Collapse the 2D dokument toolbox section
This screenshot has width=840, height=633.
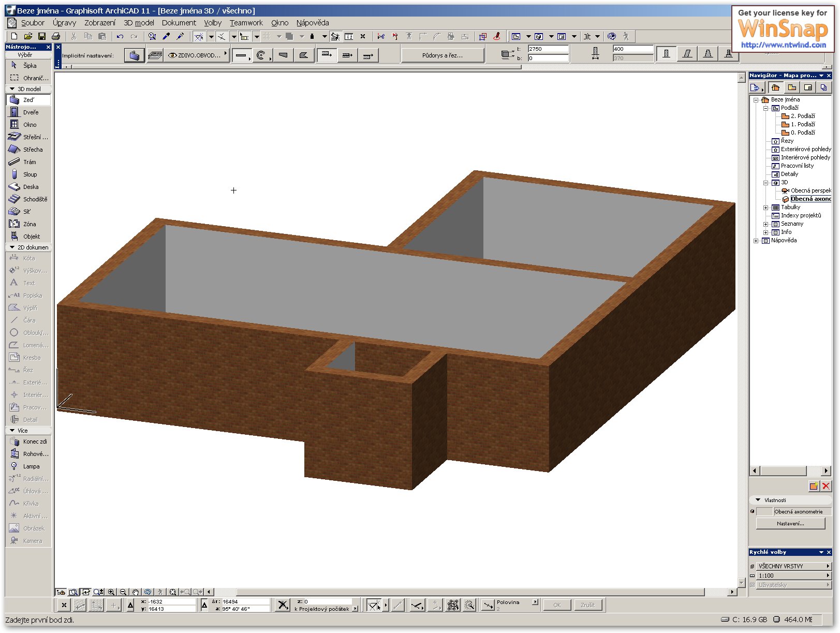pyautogui.click(x=12, y=247)
